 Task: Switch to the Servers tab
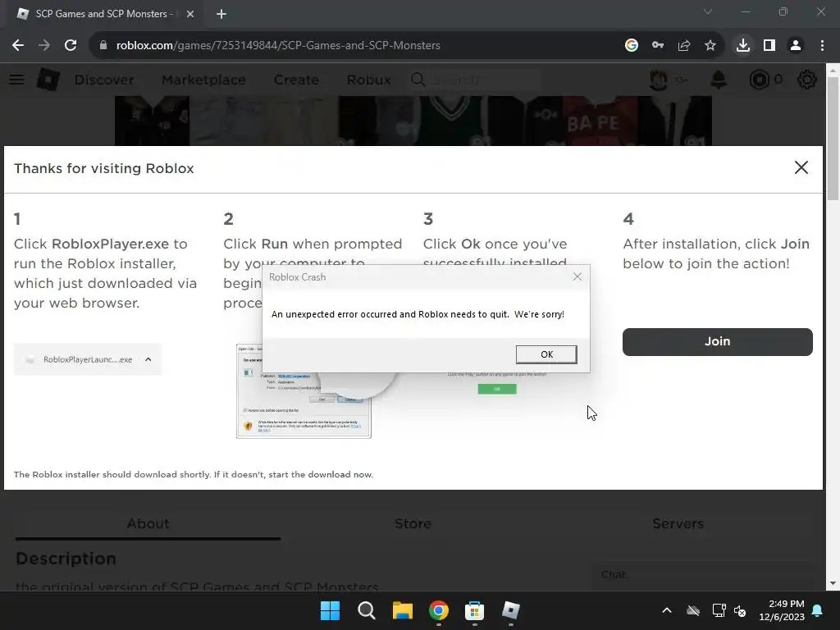click(678, 523)
